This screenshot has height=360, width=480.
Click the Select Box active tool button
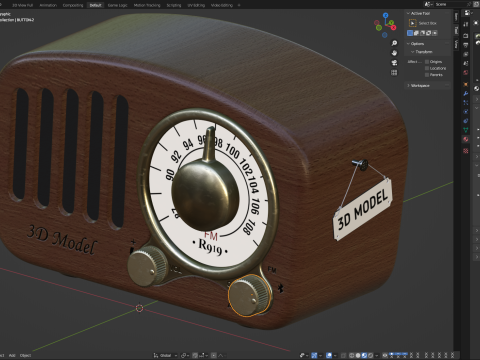[413, 23]
